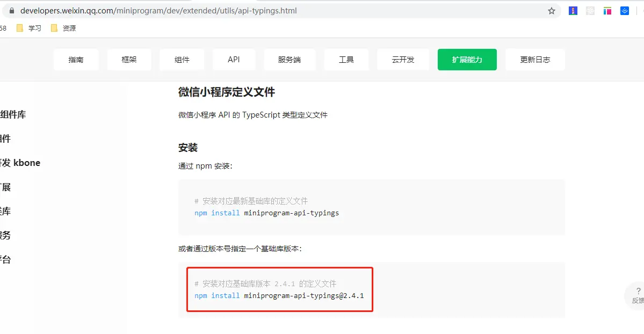Click the lock icon beside the URL
The image size is (644, 334).
tap(12, 11)
